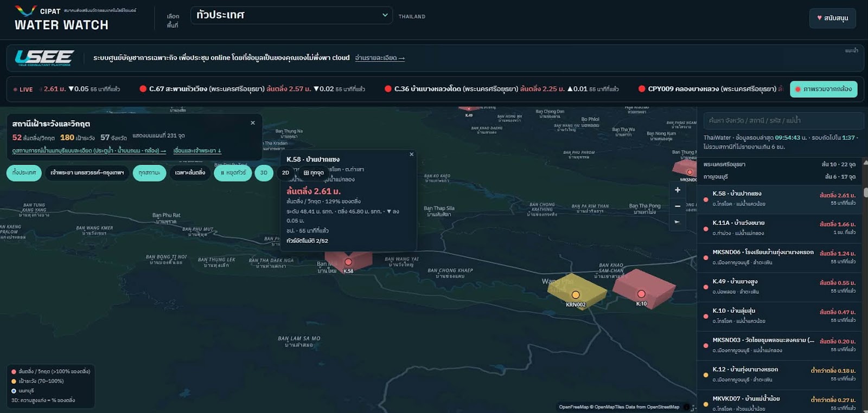Reset map bearing with compass button
Image resolution: width=868 pixels, height=413 pixels.
point(678,222)
